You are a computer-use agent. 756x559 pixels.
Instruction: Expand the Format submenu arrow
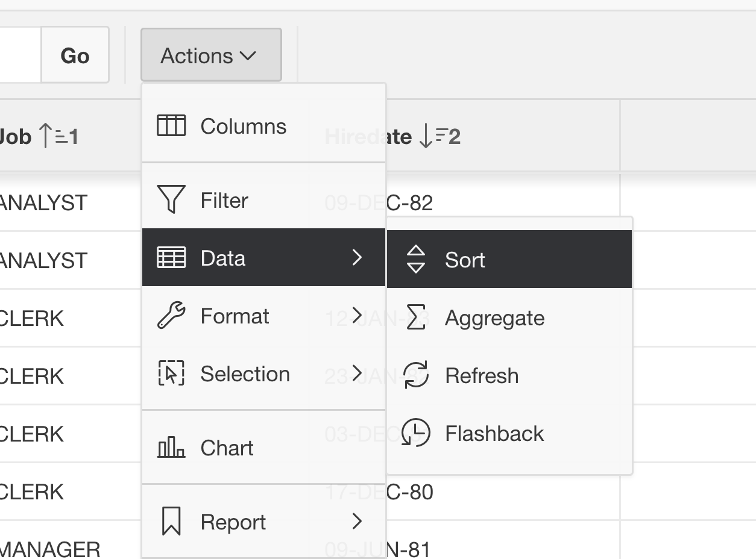[x=357, y=315]
